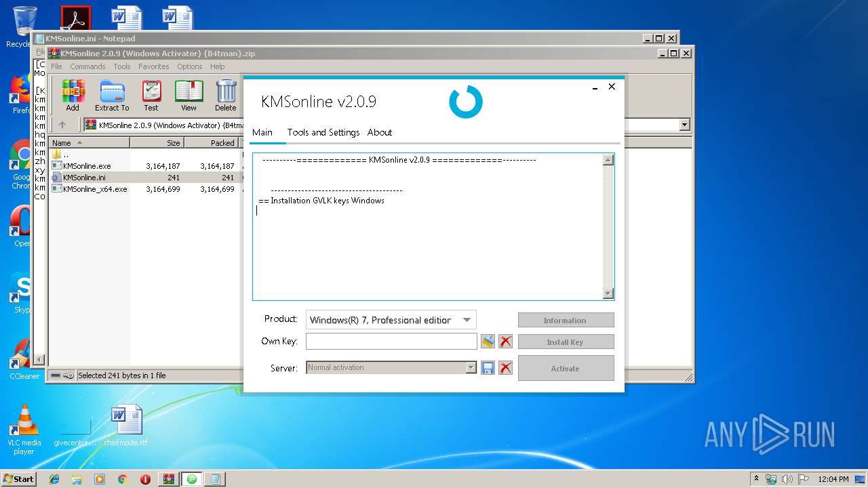Show hidden tray icons arrow
The image size is (868, 488).
pyautogui.click(x=757, y=479)
